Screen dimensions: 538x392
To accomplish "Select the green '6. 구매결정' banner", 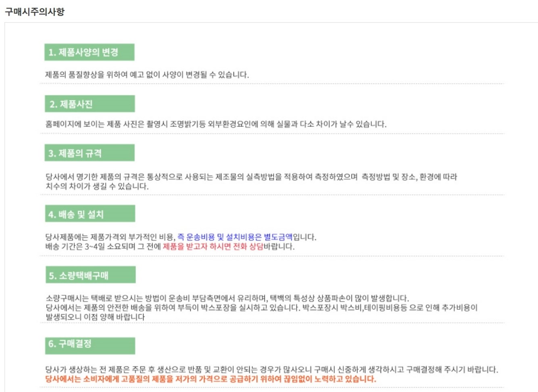I will (x=90, y=346).
